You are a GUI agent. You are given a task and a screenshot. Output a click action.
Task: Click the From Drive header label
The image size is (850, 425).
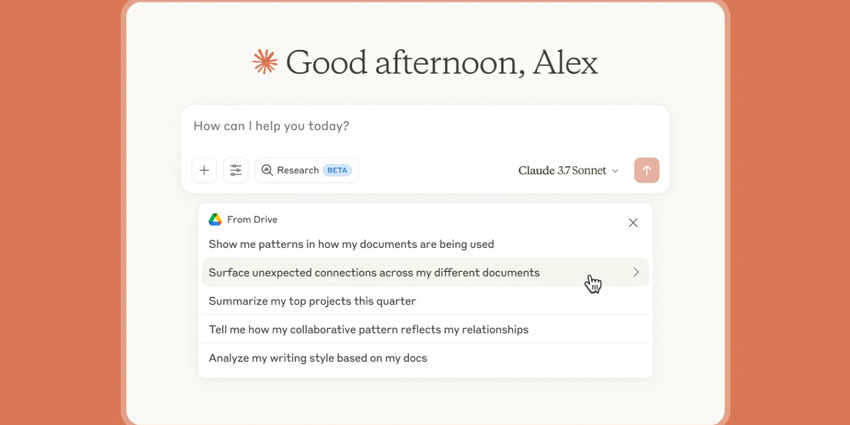coord(252,220)
